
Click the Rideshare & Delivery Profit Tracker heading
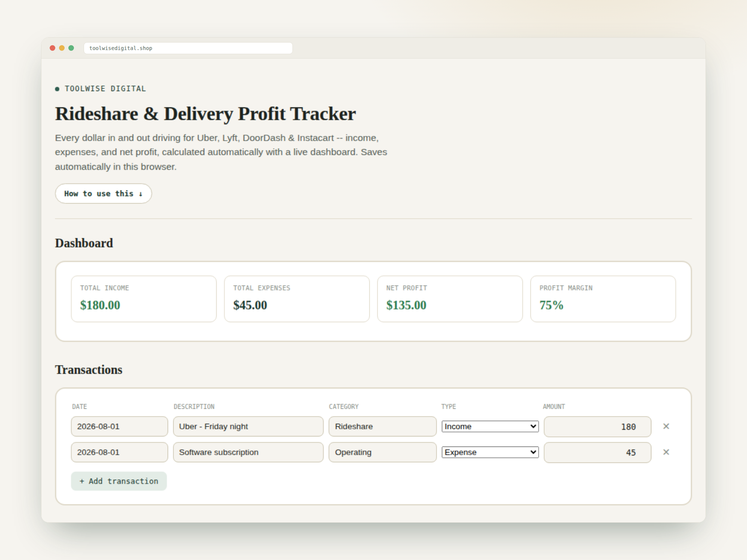[205, 114]
